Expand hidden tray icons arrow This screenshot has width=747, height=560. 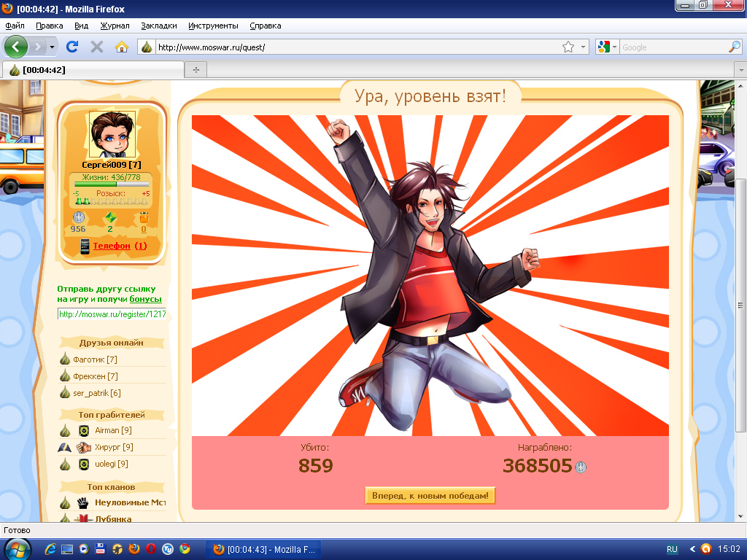tap(692, 549)
